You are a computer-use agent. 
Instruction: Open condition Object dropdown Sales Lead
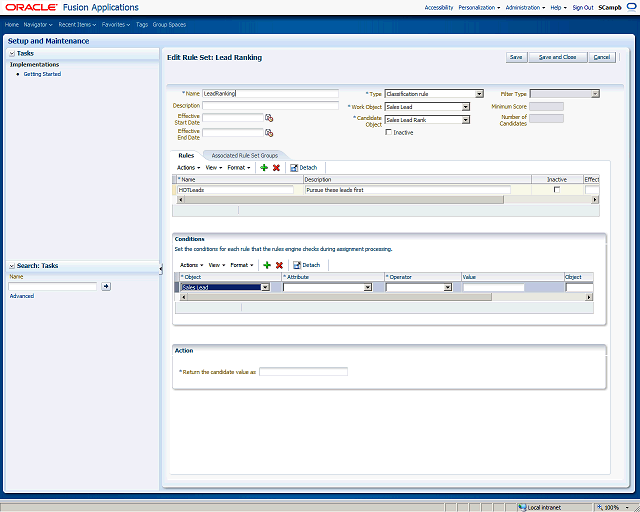pyautogui.click(x=266, y=287)
